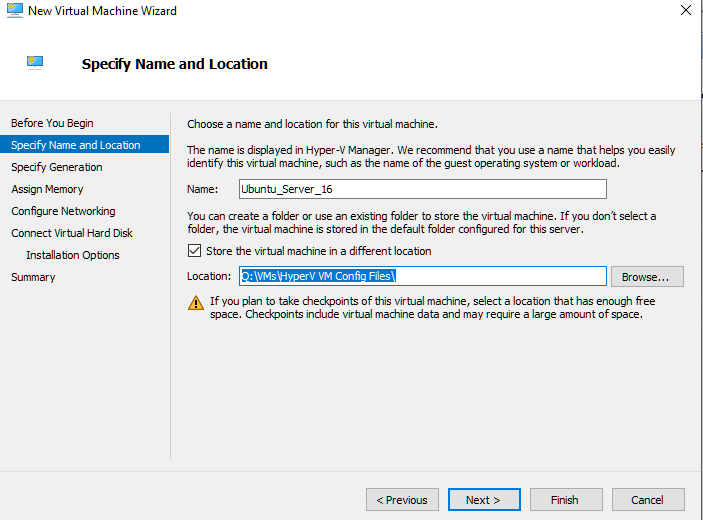
Task: Click the Name field with Ubuntu_Server_16
Action: [x=423, y=189]
